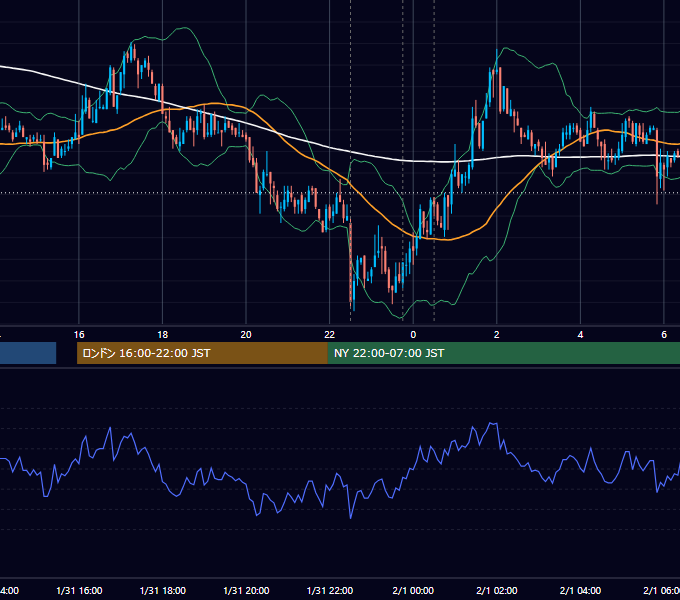
Task: Click the 1/31 18:00 date label
Action: click(x=163, y=591)
